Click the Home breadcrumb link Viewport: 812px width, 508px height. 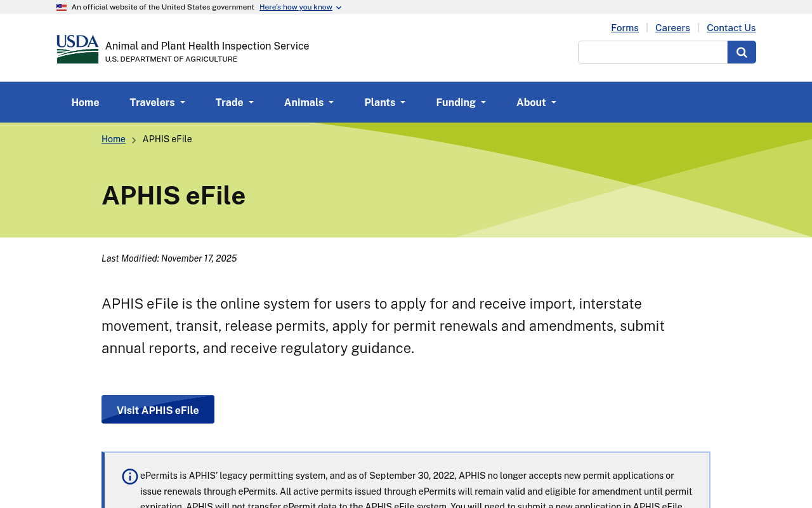click(x=114, y=139)
